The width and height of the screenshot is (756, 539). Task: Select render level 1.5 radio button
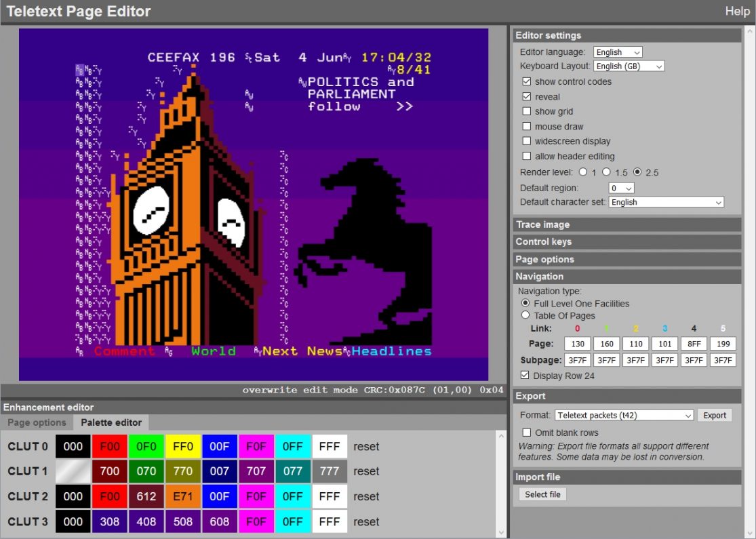click(607, 172)
